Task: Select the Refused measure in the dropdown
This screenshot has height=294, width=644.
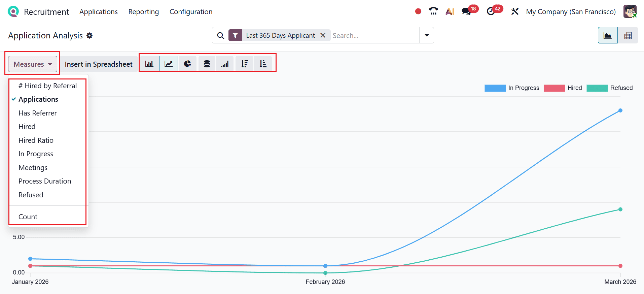Action: [x=48, y=195]
